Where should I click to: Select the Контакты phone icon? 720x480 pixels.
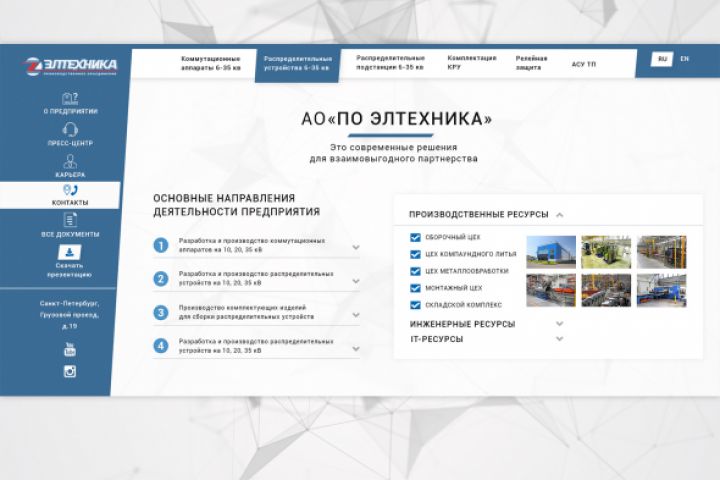[x=70, y=190]
